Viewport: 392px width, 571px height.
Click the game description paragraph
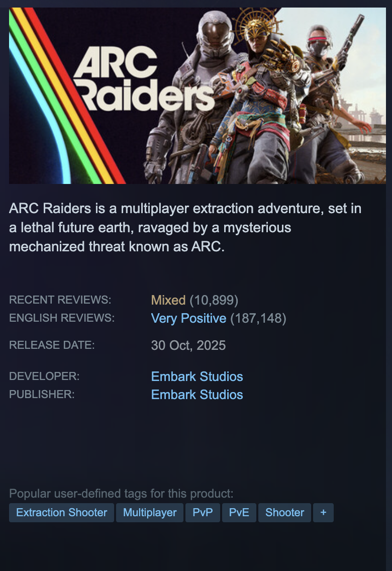[x=185, y=228]
